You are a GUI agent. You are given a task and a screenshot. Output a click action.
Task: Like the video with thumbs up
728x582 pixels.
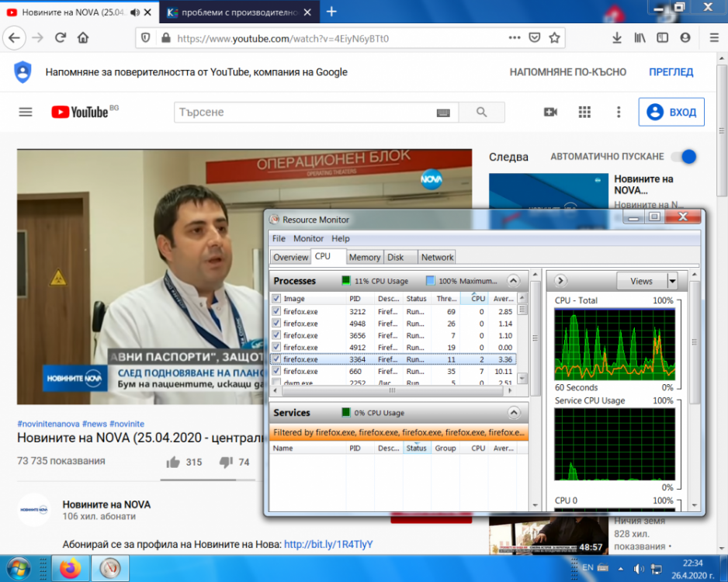[x=173, y=462]
